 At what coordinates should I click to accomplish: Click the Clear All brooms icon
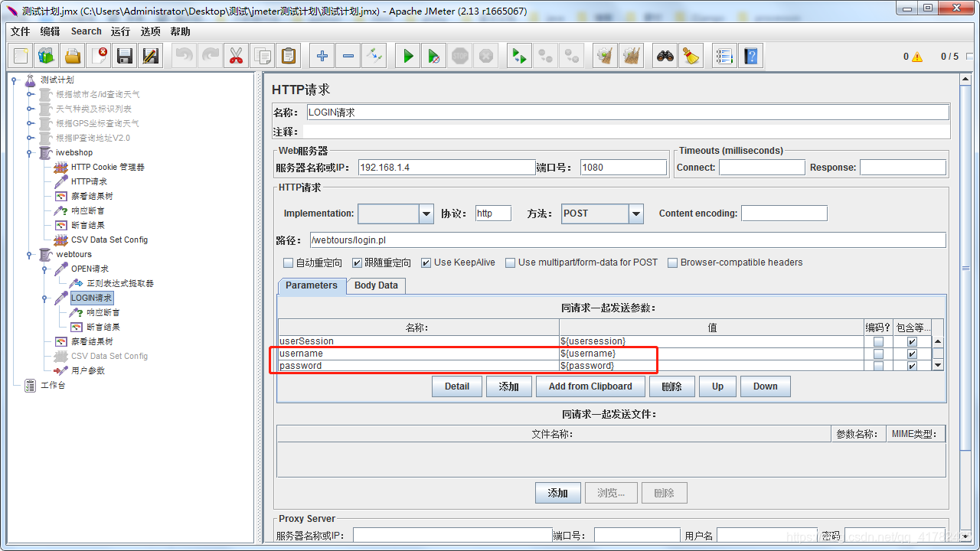(632, 56)
